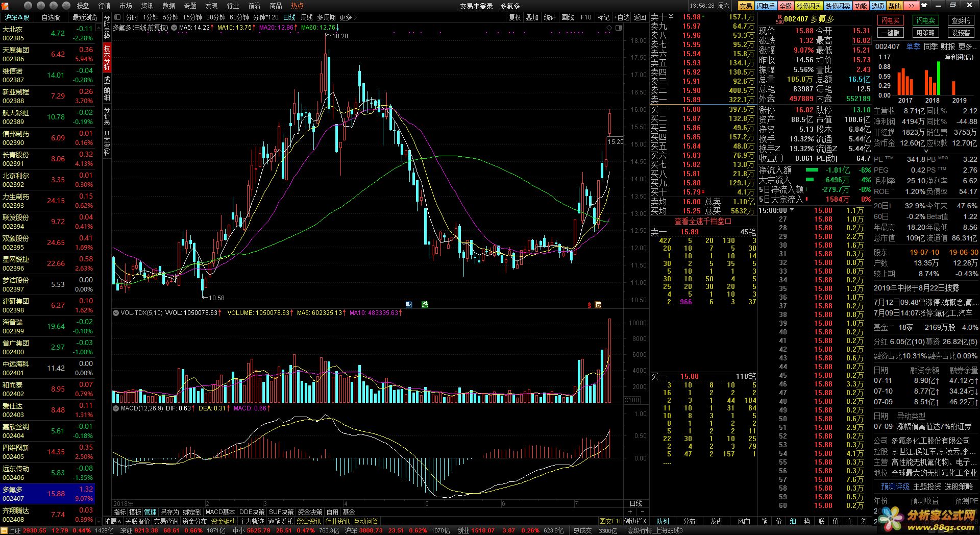Screen dimensions: 980x535
Task: Open the 复权 options
Action: click(x=515, y=17)
